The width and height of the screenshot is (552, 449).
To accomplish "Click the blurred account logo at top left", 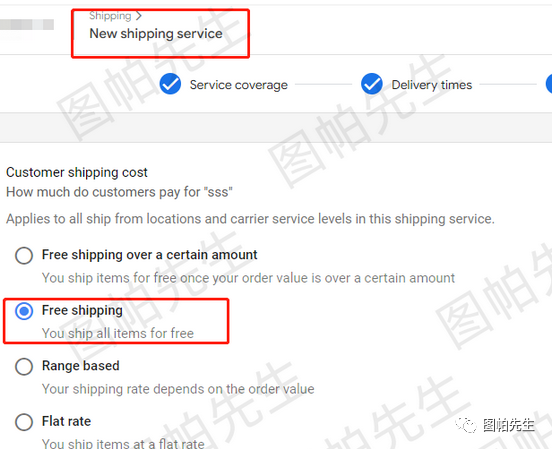I will pos(27,25).
